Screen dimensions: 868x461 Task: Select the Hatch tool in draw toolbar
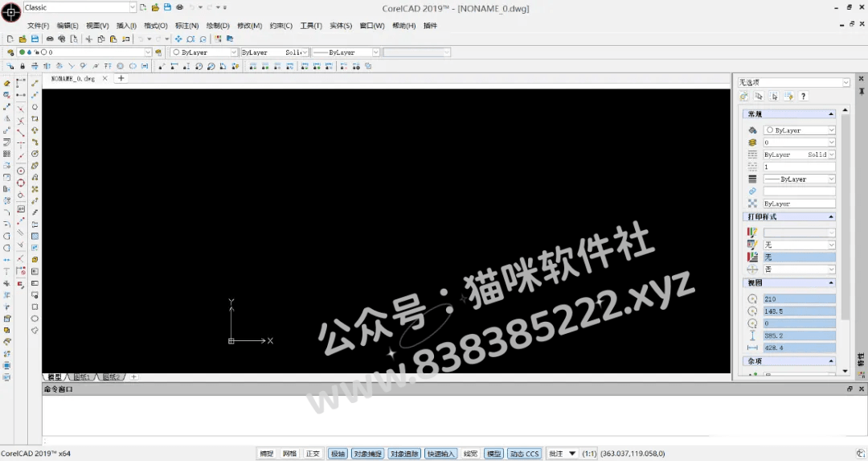pyautogui.click(x=35, y=236)
